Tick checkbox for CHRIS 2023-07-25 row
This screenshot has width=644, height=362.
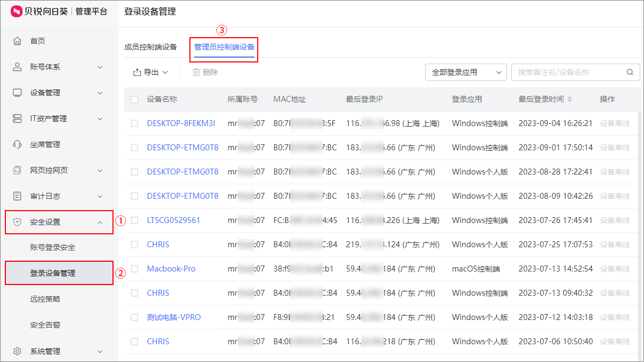[x=135, y=245]
